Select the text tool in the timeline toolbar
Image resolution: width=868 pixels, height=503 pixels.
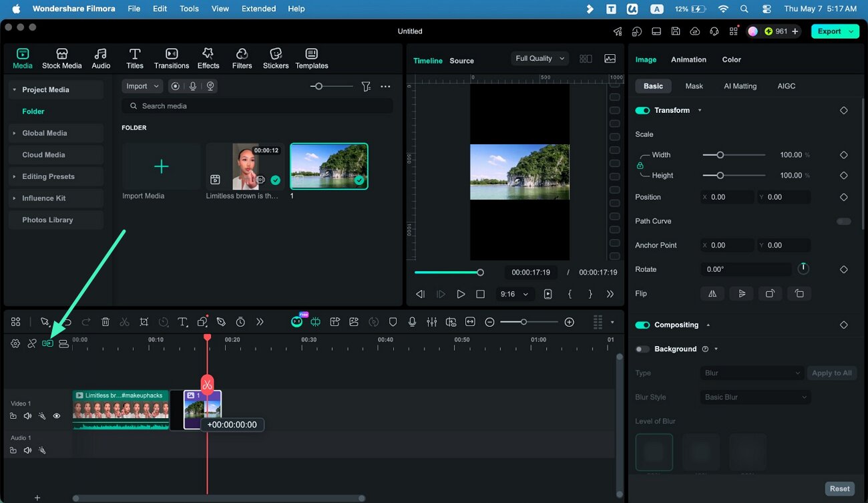pyautogui.click(x=182, y=322)
